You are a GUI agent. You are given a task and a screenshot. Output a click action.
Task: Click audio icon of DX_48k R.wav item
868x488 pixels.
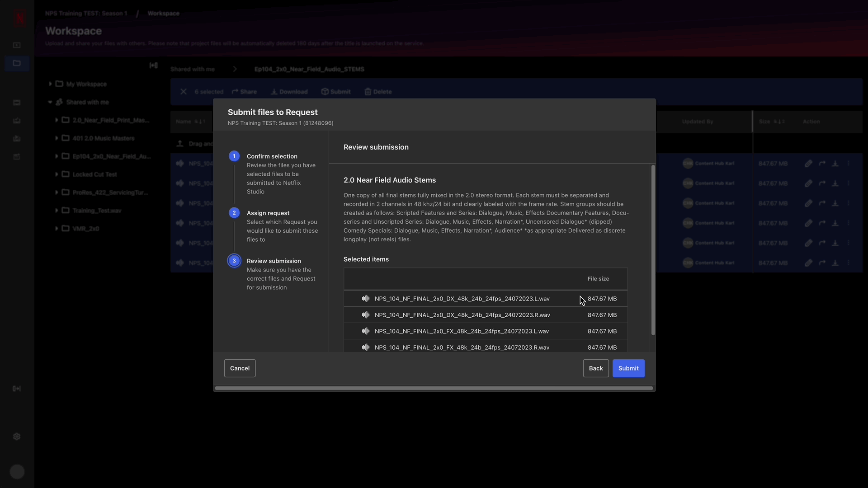[366, 315]
